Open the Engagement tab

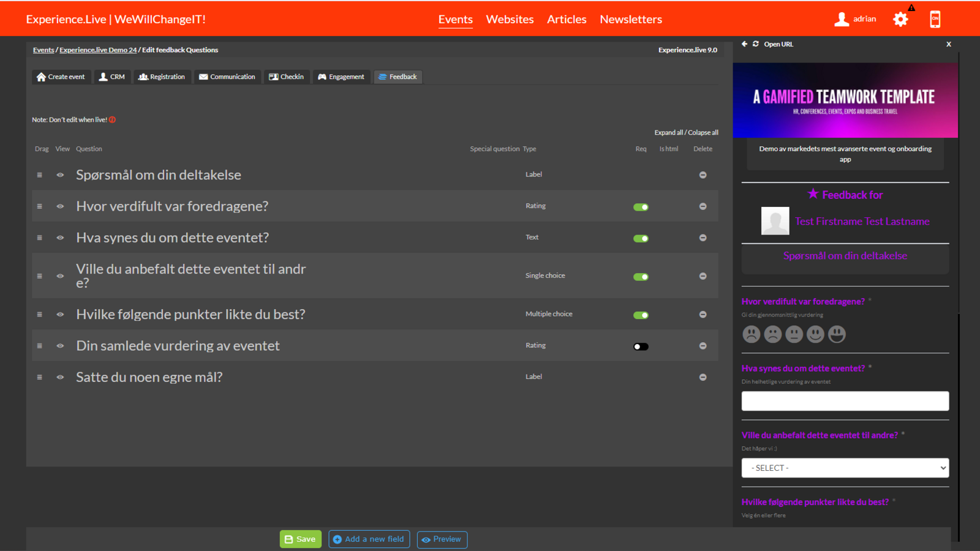[x=341, y=77]
